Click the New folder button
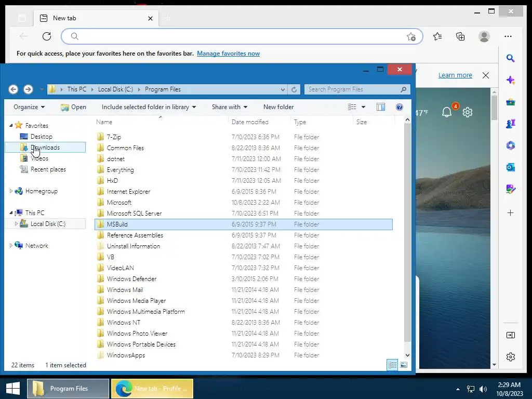The image size is (532, 399). (x=278, y=107)
